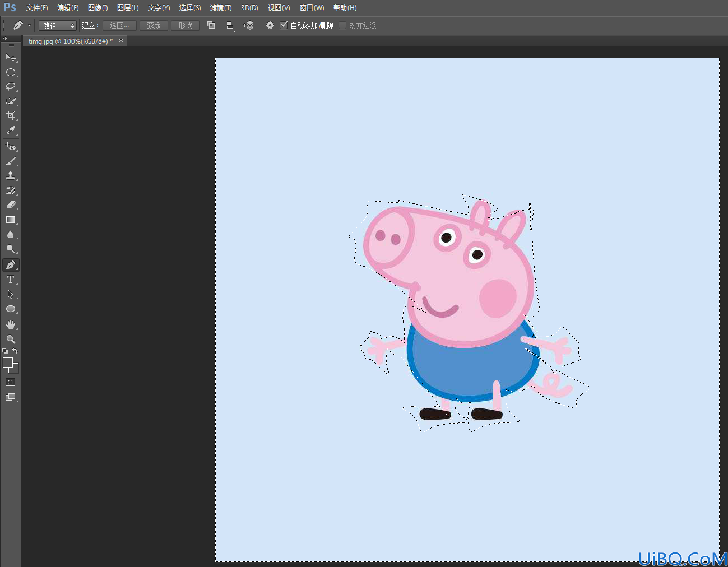Swap foreground and background colors

tap(15, 351)
